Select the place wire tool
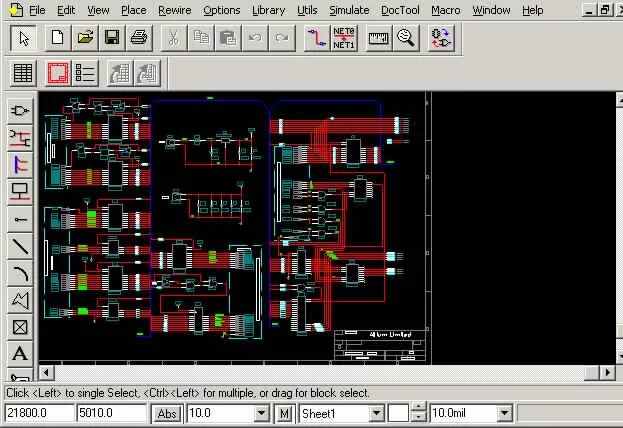The image size is (623, 428). pos(20,138)
